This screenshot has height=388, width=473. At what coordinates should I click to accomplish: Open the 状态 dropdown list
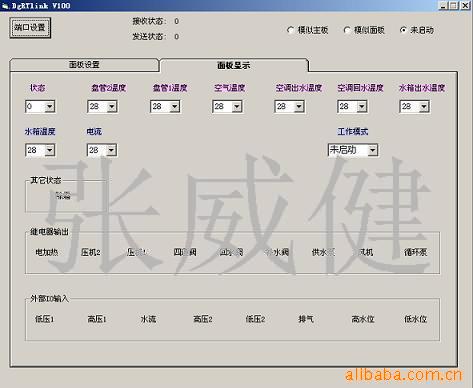(x=50, y=107)
